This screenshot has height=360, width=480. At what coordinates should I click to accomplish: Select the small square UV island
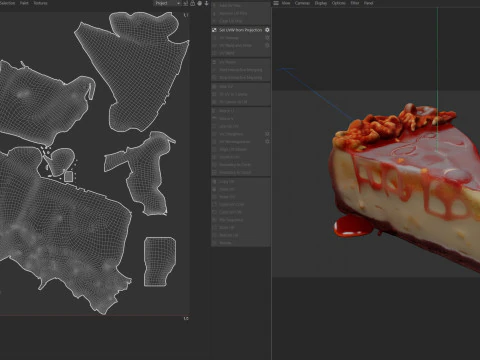click(x=68, y=176)
